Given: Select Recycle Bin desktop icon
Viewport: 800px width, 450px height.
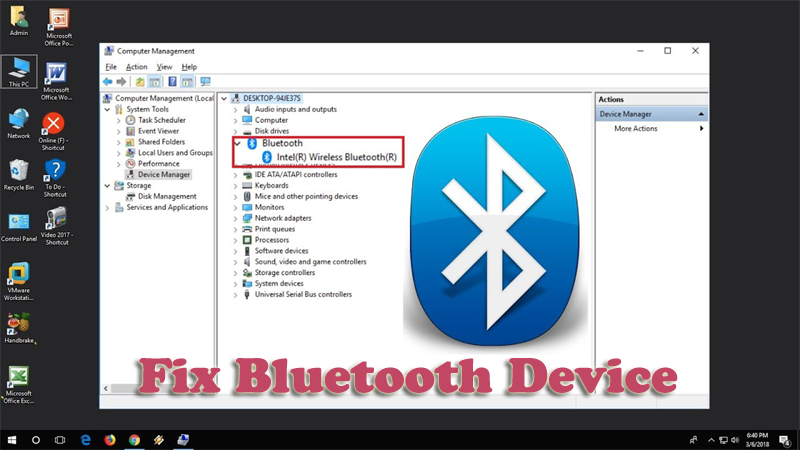Looking at the screenshot, I should click(19, 174).
